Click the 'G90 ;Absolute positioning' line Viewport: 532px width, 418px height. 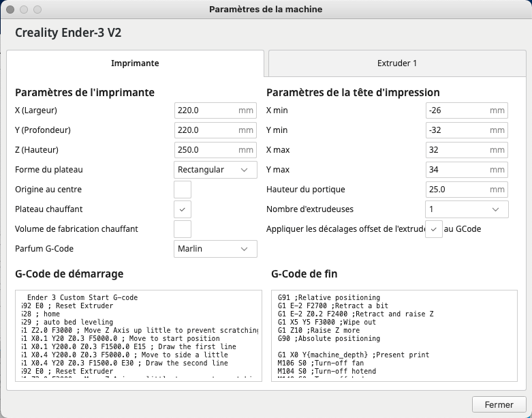tap(329, 338)
